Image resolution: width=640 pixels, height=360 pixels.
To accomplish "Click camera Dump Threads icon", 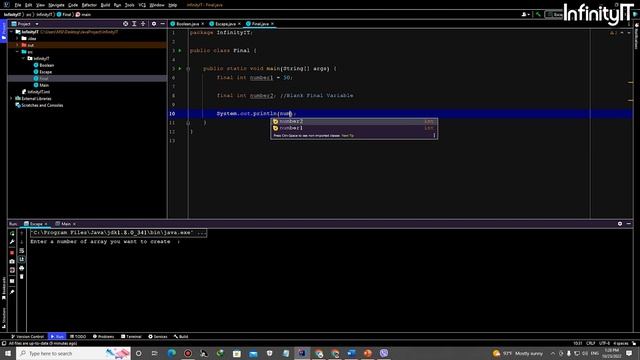I will click(12, 261).
